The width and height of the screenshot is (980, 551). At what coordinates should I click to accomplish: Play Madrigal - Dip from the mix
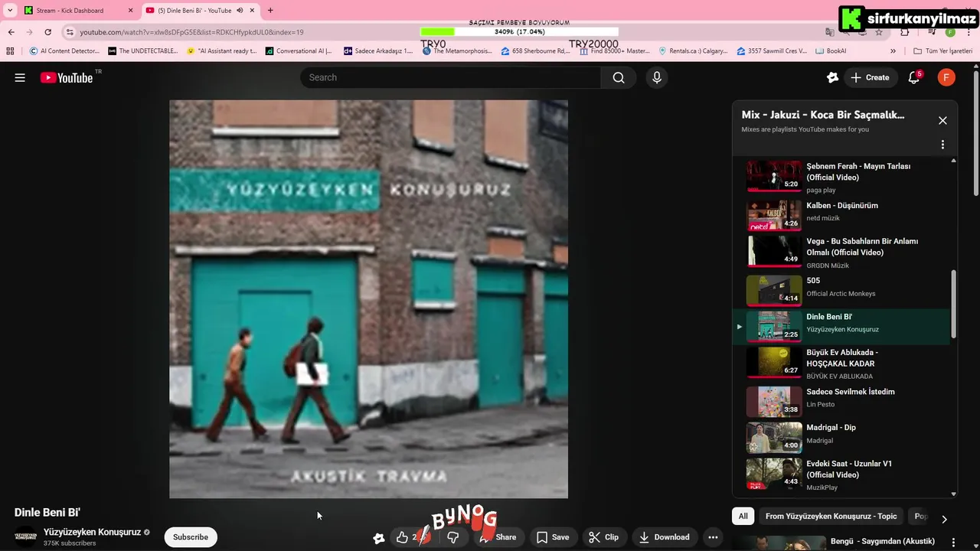click(x=841, y=437)
